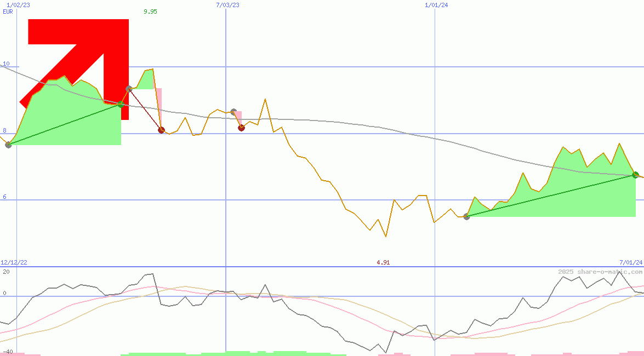
Task: Select dark red loss marker near 8 gridline
Action: point(161,130)
